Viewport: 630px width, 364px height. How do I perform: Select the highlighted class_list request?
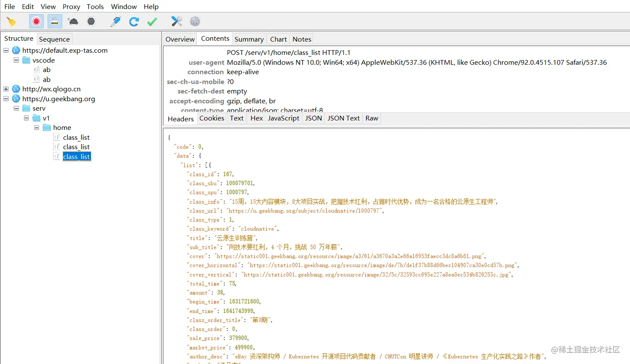(x=77, y=156)
